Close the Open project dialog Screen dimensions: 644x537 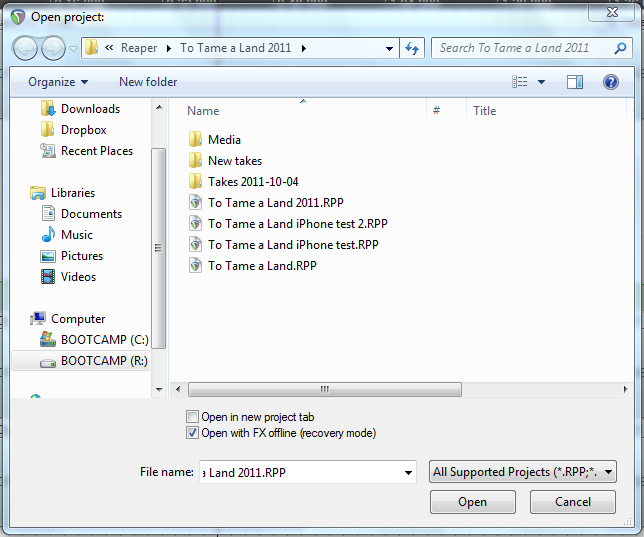[612, 12]
